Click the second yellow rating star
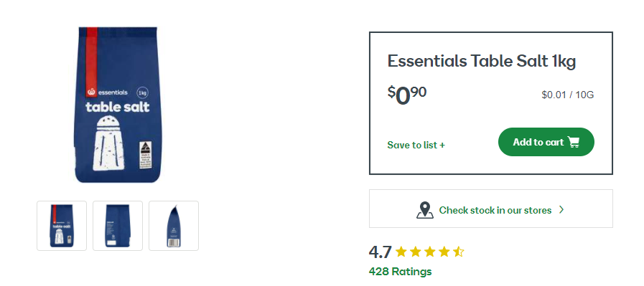The image size is (644, 286). (x=415, y=252)
